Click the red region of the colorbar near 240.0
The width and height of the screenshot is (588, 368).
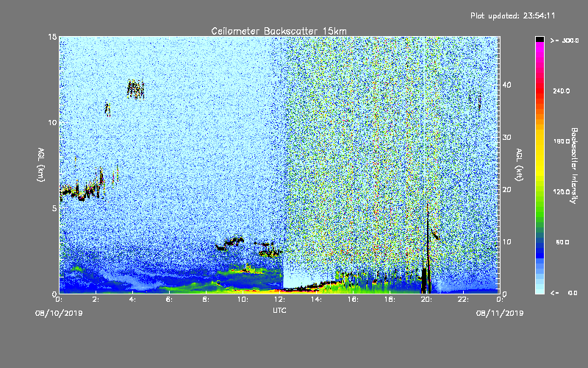click(x=539, y=90)
